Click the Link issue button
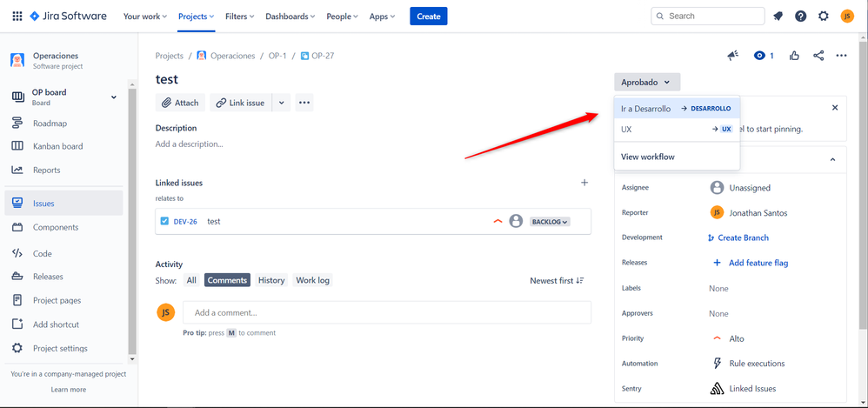The image size is (868, 408). [x=241, y=103]
